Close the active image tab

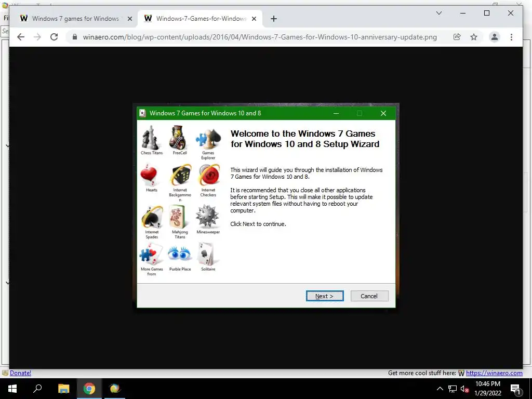(x=254, y=19)
